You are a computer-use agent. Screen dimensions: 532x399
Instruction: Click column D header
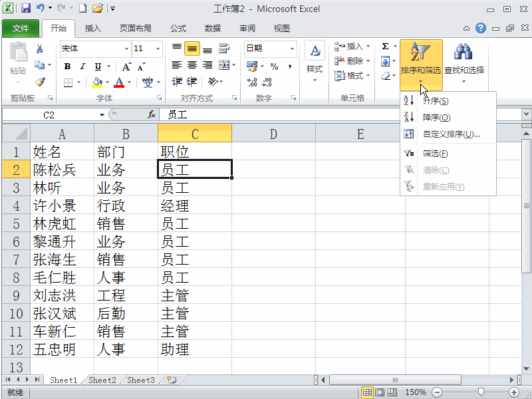[273, 134]
